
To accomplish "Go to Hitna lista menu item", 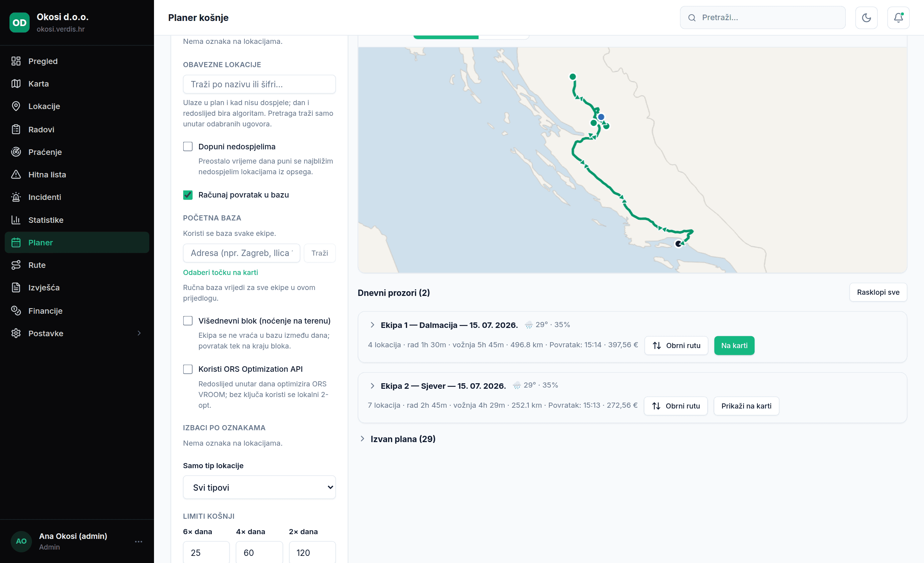I will 77,174.
